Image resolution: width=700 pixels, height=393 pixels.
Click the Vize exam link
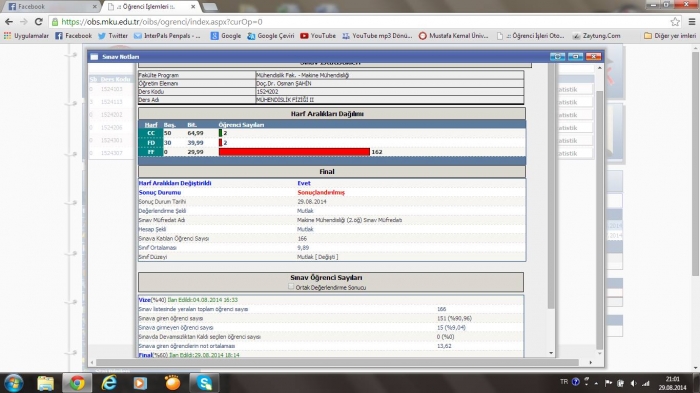pyautogui.click(x=144, y=300)
